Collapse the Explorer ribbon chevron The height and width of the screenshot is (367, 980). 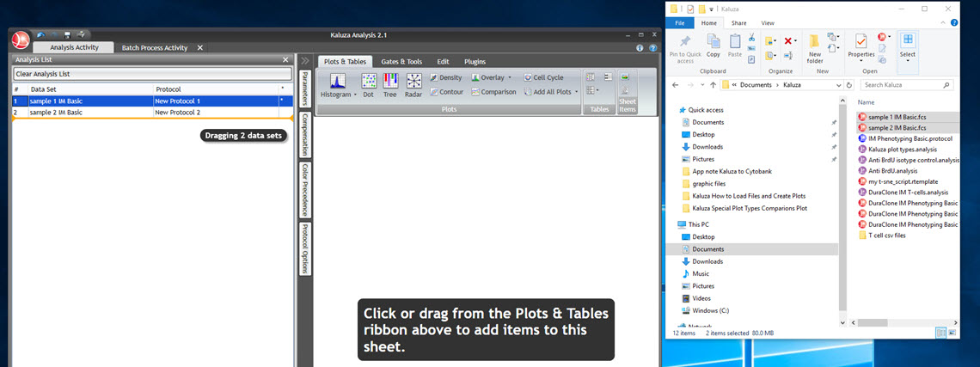942,23
